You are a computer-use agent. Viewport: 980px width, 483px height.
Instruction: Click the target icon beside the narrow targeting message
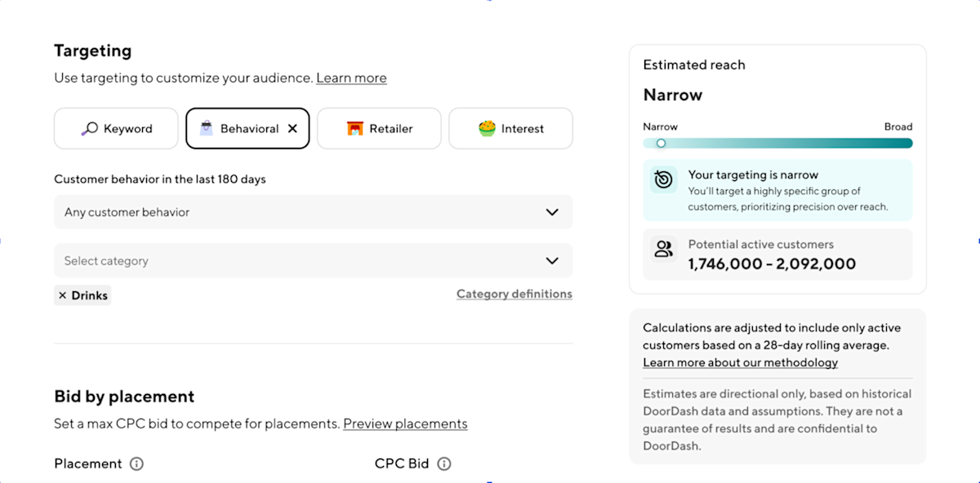663,179
